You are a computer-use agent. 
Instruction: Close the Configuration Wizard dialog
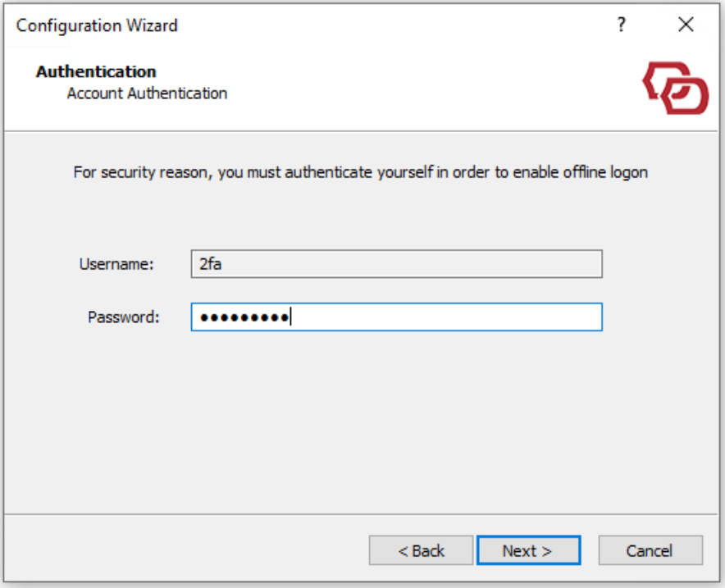pyautogui.click(x=686, y=25)
